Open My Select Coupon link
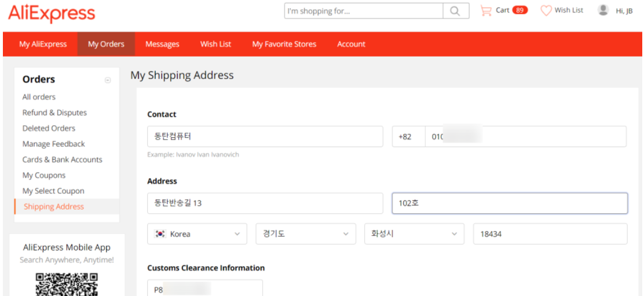The height and width of the screenshot is (296, 644). point(54,191)
